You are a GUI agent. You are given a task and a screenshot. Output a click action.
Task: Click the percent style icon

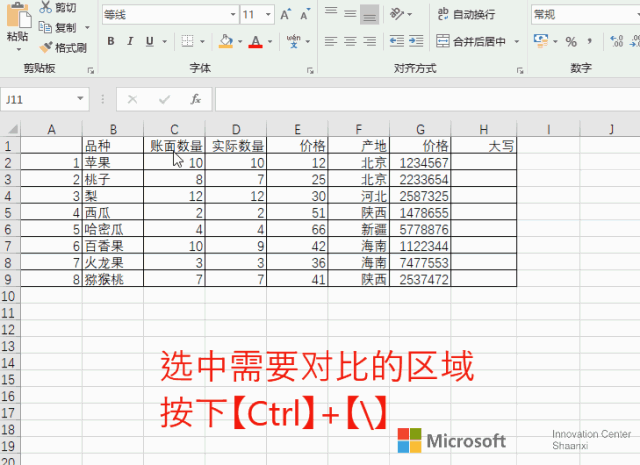pyautogui.click(x=571, y=42)
